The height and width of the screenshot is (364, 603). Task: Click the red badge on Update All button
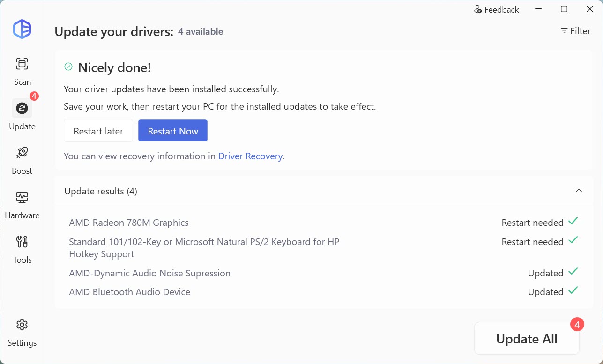tap(577, 324)
